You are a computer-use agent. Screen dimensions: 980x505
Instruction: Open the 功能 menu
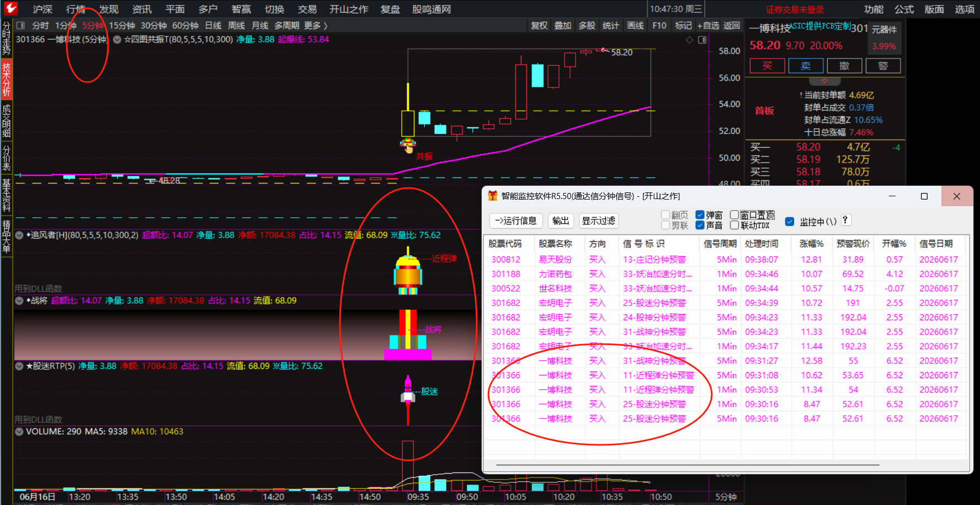tap(874, 9)
